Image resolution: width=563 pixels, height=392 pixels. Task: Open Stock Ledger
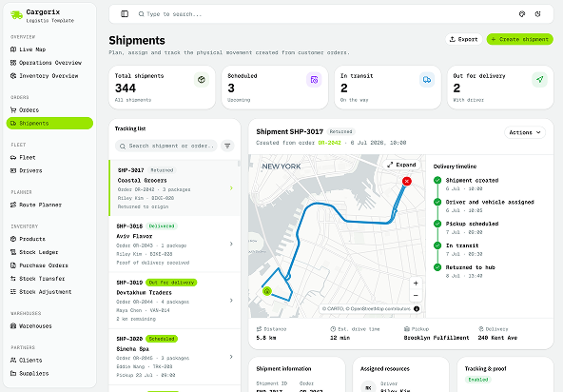point(49,252)
